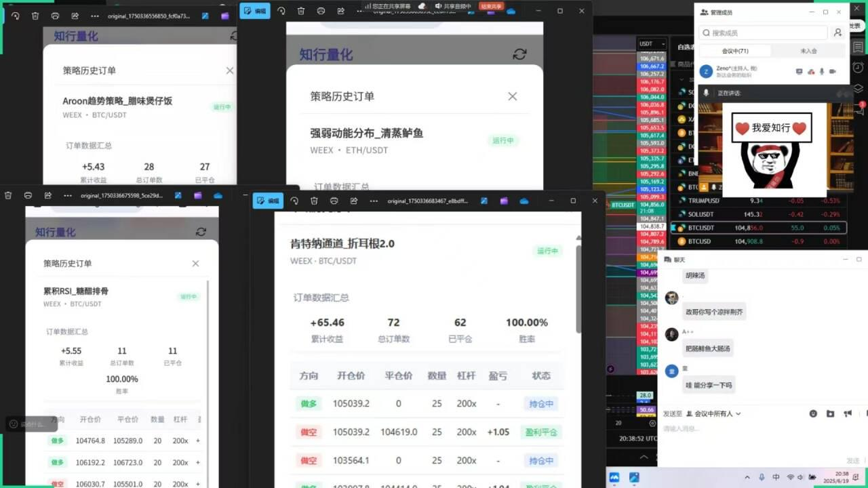Share image from the 肯特纳通道 photo window
Viewport: 868px width, 488px height.
(353, 201)
